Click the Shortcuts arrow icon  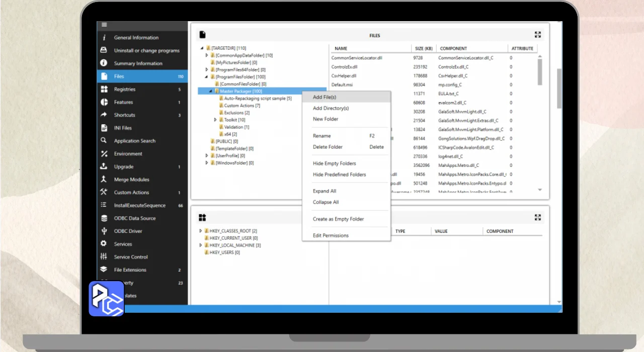(104, 115)
